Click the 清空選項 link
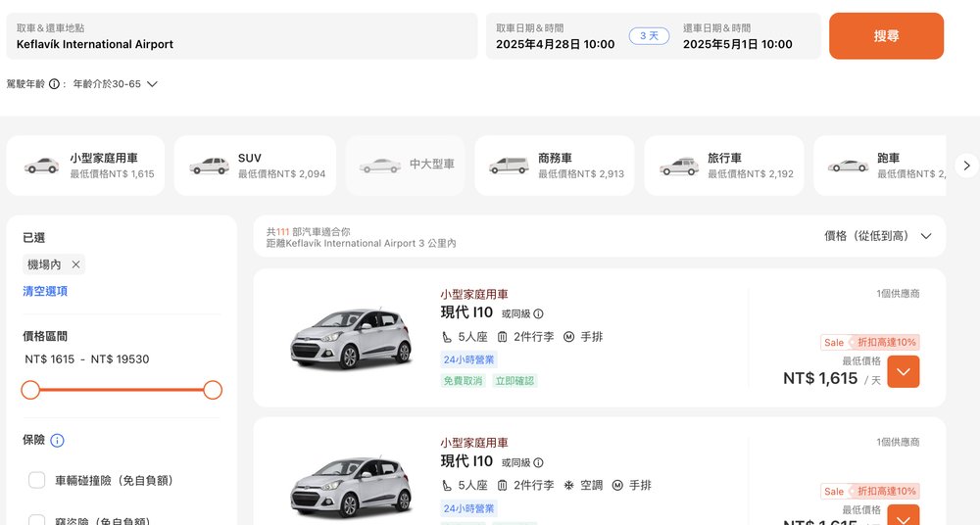980x525 pixels. click(x=45, y=291)
